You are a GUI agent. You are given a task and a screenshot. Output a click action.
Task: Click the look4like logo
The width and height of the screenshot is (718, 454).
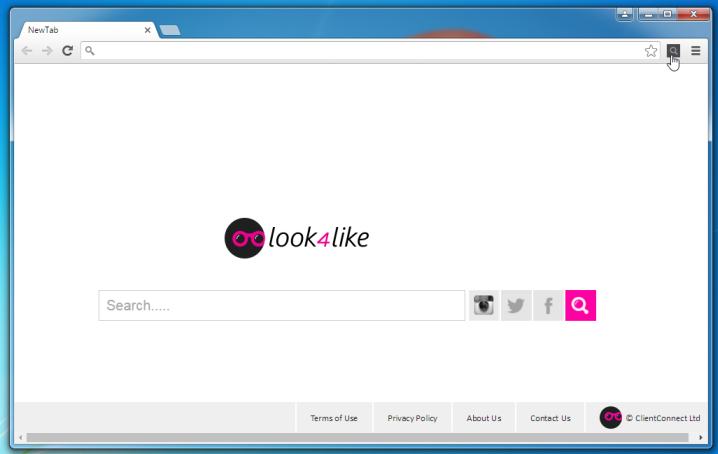pos(297,238)
